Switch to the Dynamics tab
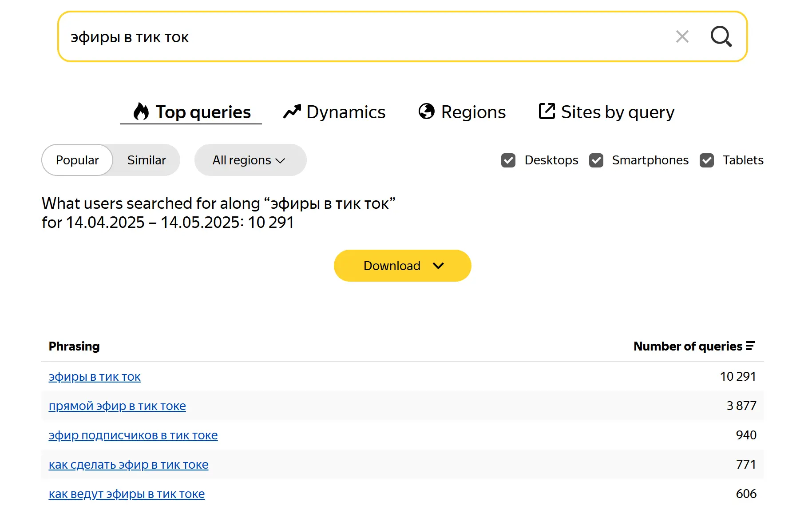 coord(334,112)
